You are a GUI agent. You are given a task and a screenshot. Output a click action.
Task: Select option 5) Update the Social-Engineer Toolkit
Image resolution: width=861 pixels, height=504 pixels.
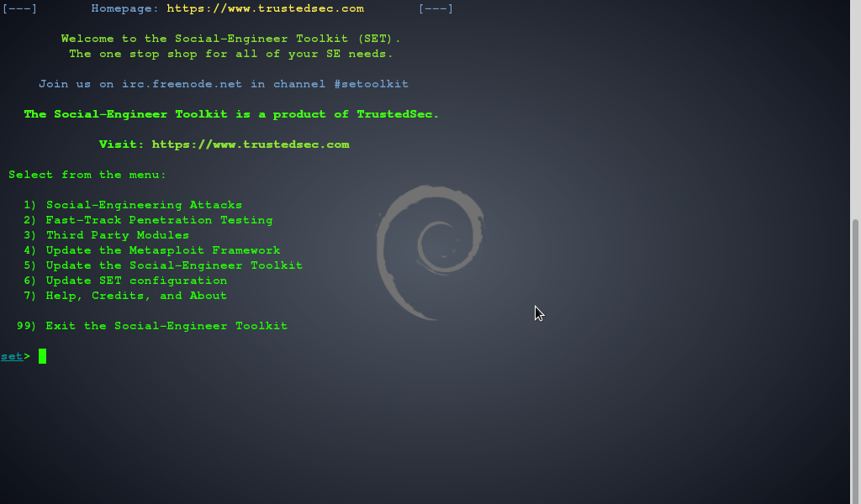click(x=163, y=265)
